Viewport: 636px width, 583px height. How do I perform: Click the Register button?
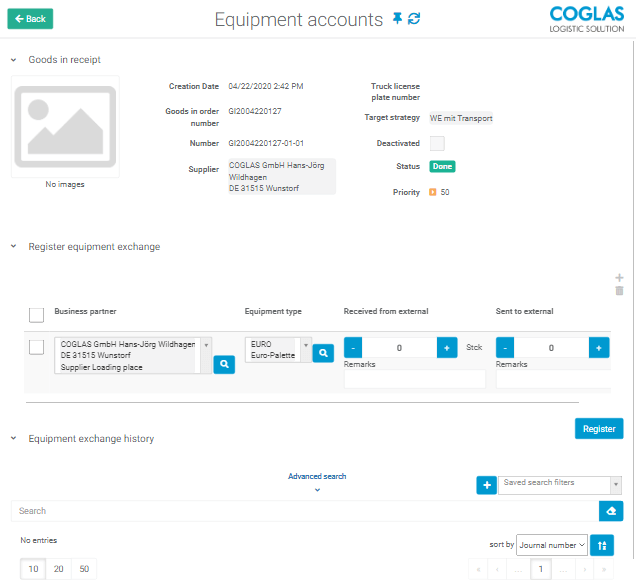(x=599, y=428)
